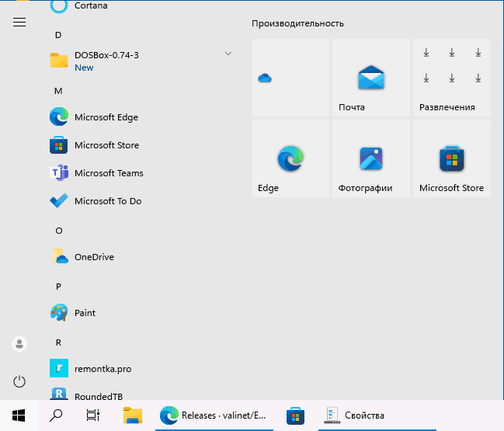The width and height of the screenshot is (504, 431).
Task: Jump to apps via letter D header
Action: click(x=58, y=35)
